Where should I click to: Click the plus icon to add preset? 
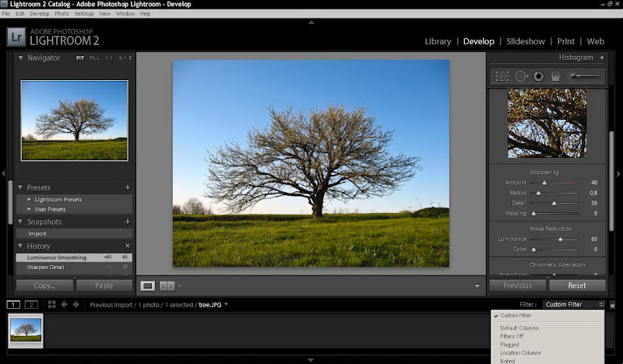[127, 187]
